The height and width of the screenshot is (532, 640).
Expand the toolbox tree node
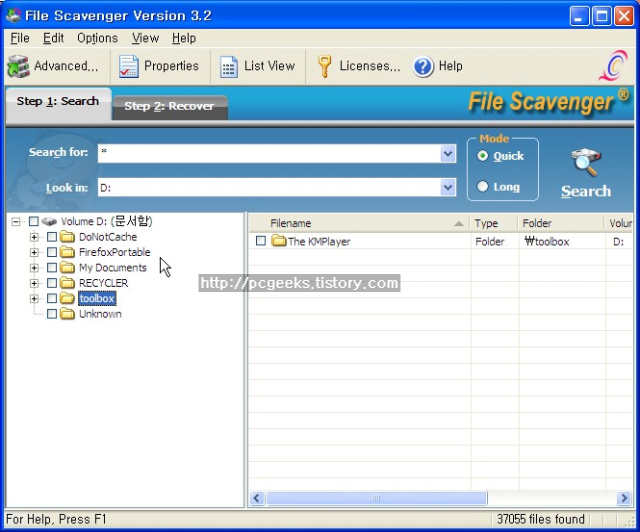coord(34,298)
